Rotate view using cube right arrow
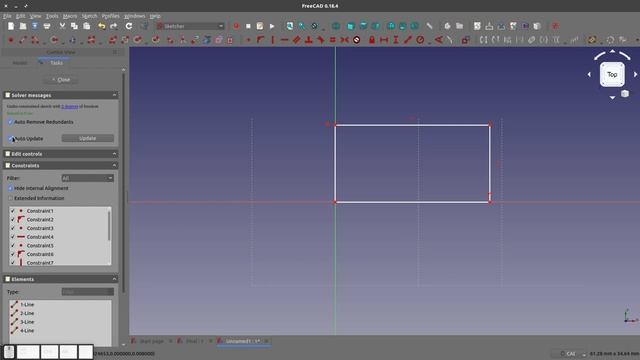 point(635,75)
